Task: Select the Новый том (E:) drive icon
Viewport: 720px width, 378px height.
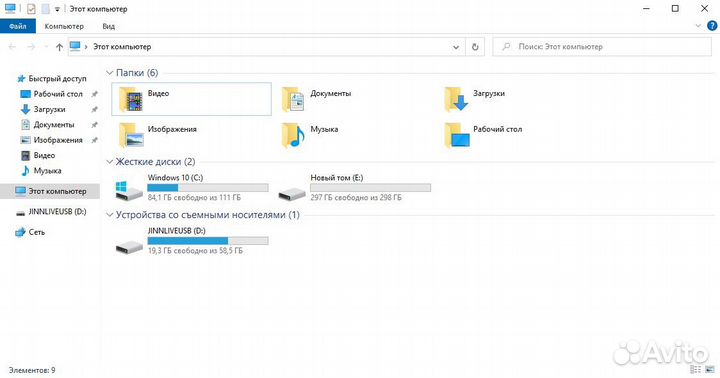Action: (x=292, y=193)
